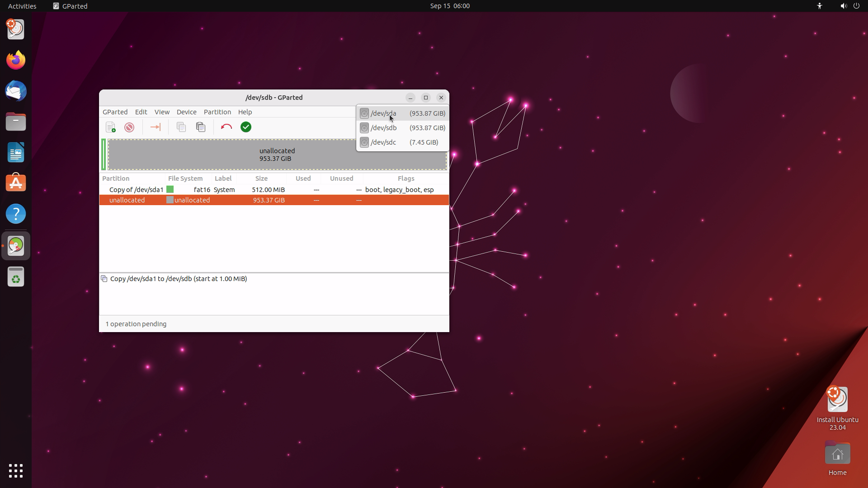Image resolution: width=868 pixels, height=488 pixels.
Task: Open the GParted menu
Action: click(x=115, y=112)
